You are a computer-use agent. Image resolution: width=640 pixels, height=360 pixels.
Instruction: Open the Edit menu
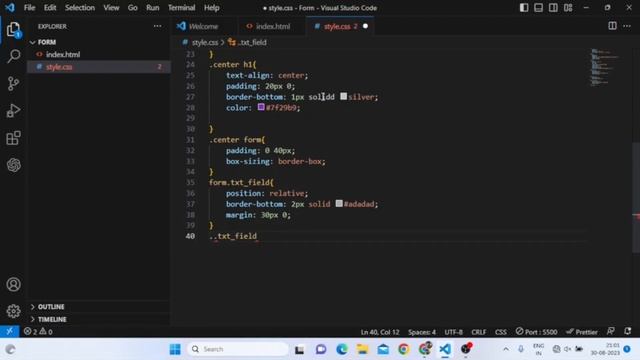click(50, 8)
